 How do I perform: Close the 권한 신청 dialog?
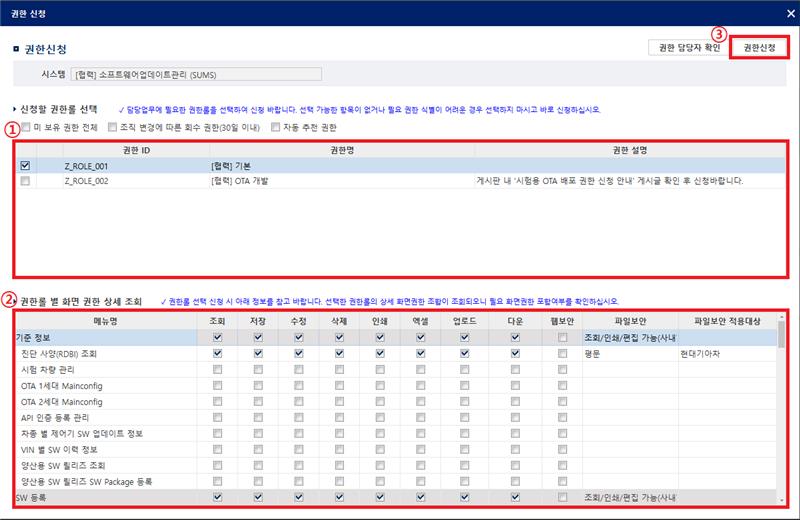click(790, 14)
